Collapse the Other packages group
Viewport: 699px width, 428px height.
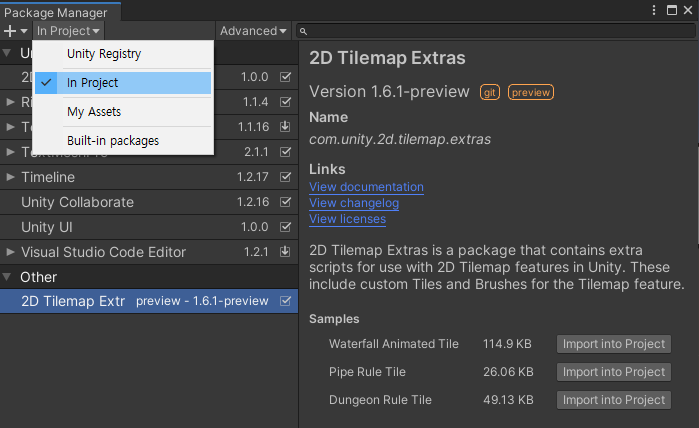click(x=7, y=277)
